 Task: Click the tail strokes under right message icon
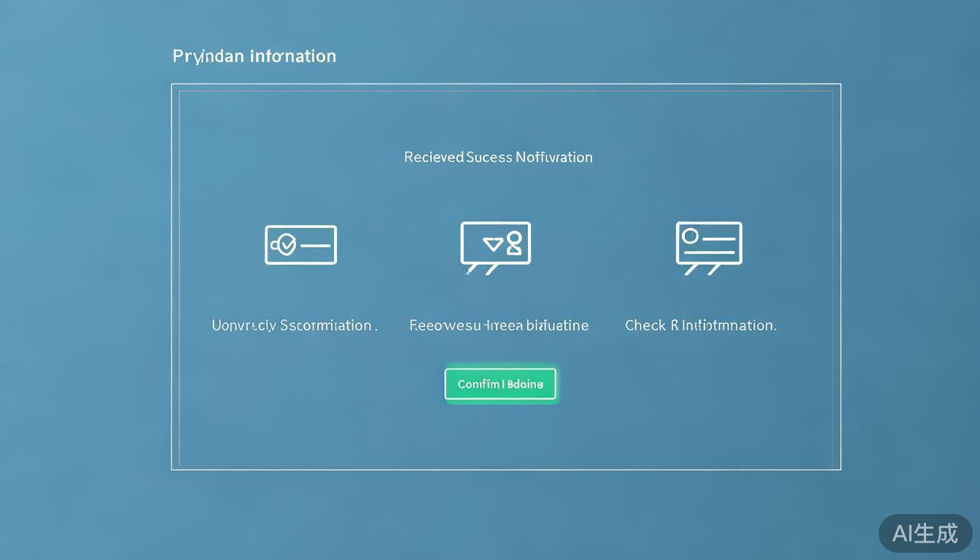pos(703,270)
